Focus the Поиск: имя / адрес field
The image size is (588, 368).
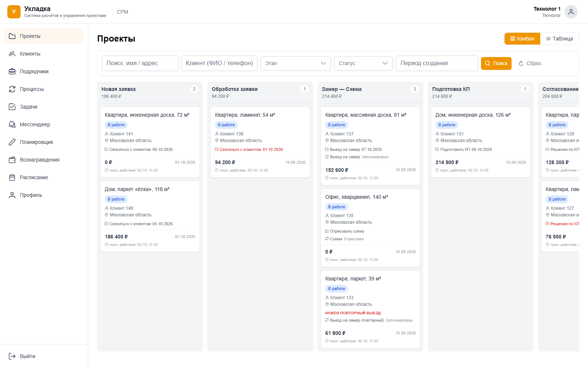(140, 63)
